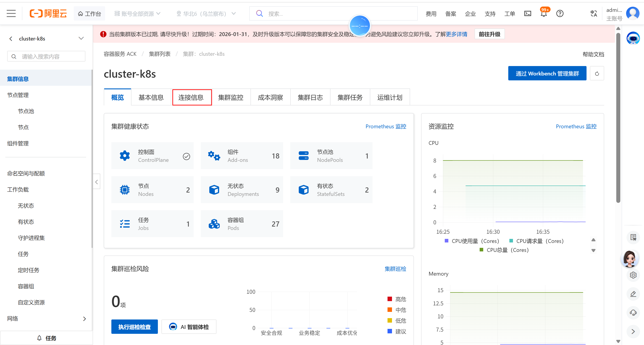Switch to the 基本信息 tab
The height and width of the screenshot is (345, 644).
pos(151,97)
